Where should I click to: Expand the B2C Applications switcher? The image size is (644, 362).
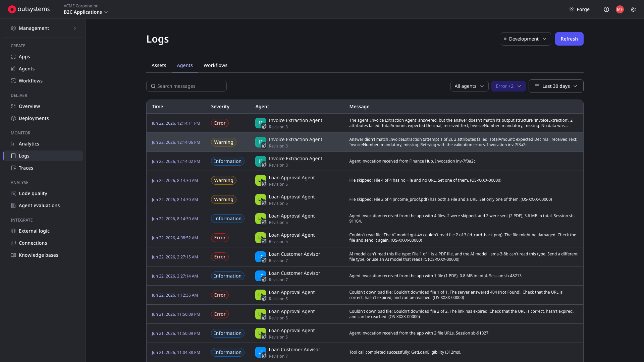click(x=86, y=12)
